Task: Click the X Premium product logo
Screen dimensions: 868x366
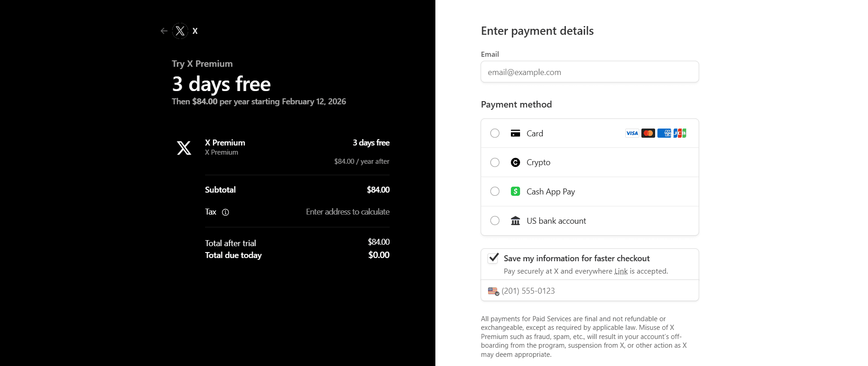Action: click(x=184, y=148)
